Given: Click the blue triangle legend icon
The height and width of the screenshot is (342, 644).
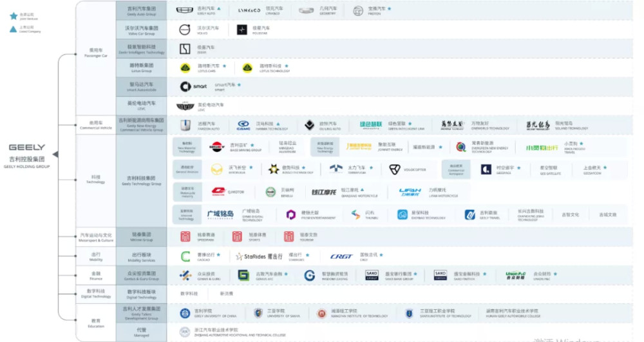Looking at the screenshot, I should 13,29.
